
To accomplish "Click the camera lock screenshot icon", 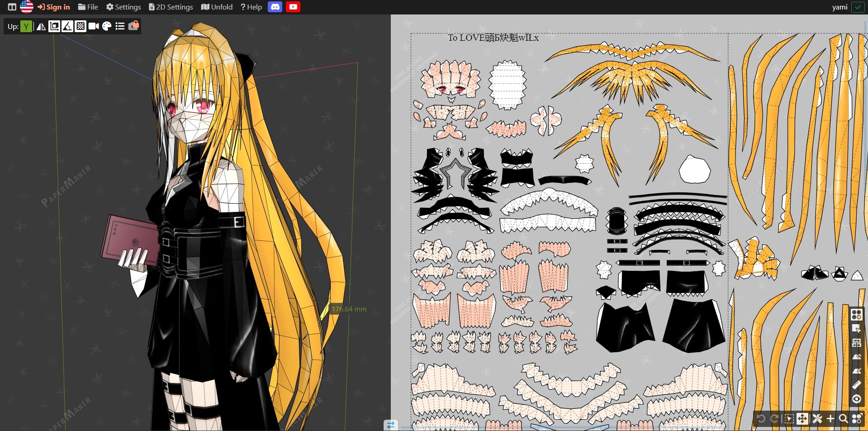I will tap(133, 26).
